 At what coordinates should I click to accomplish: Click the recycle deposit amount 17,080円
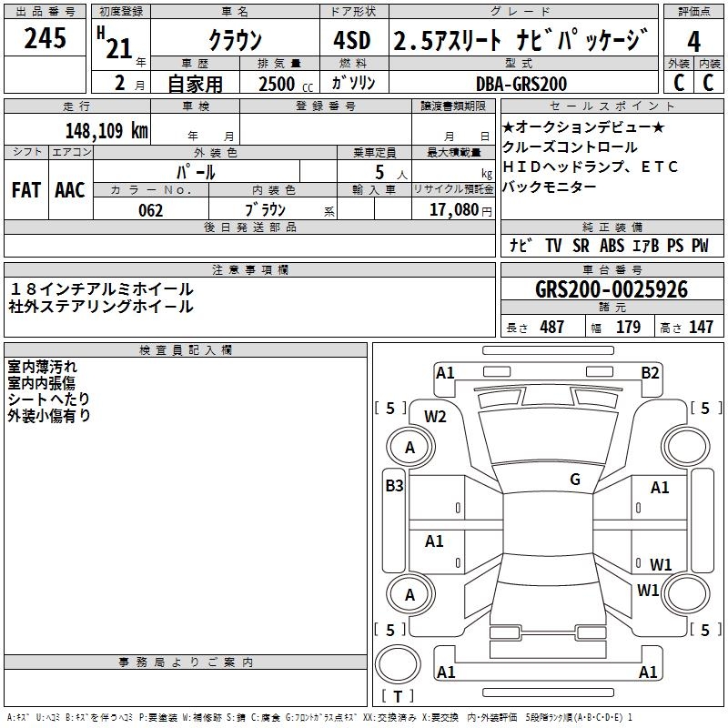tap(460, 210)
